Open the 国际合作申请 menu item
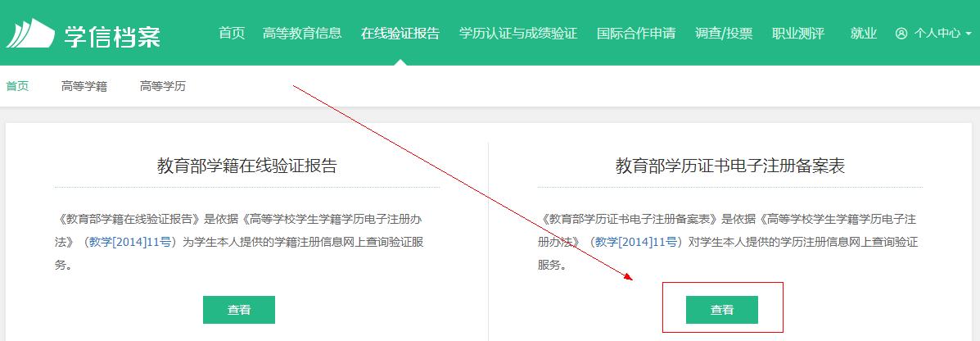Screen dimensions: 980x341 point(636,34)
